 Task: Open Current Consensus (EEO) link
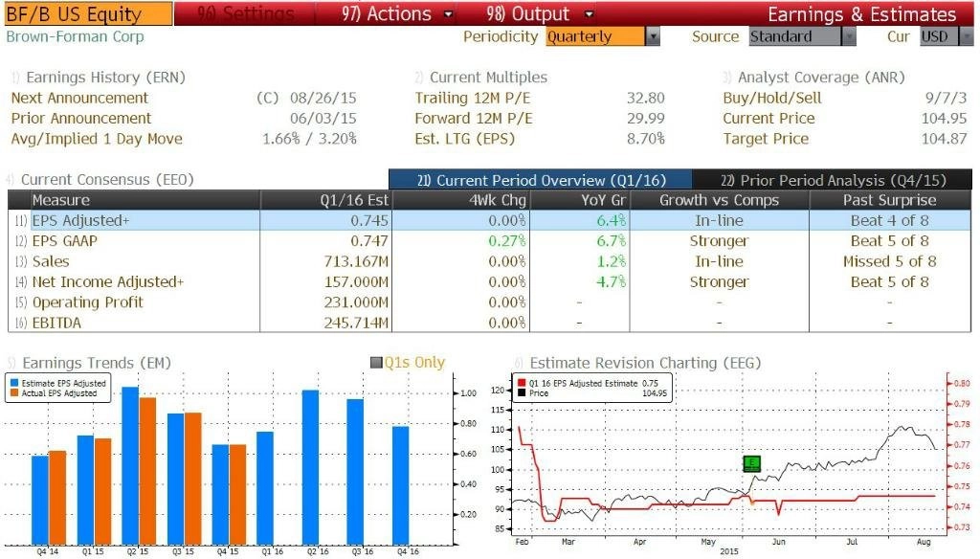pyautogui.click(x=107, y=179)
